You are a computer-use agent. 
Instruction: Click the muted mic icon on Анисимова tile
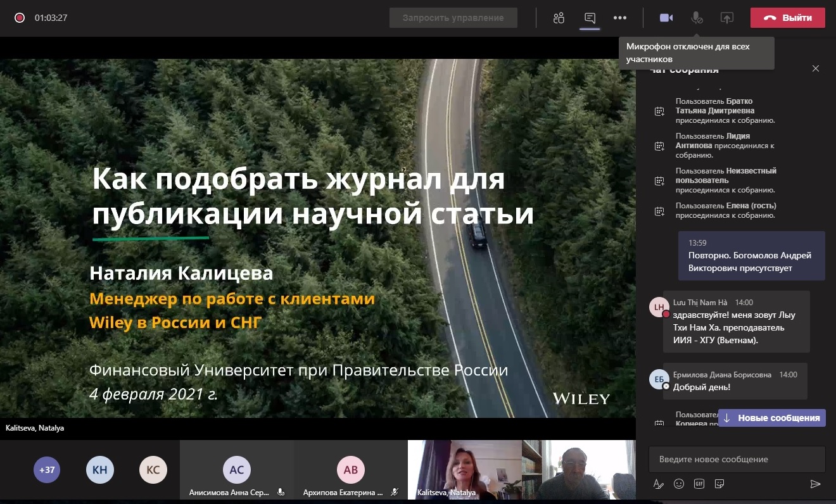pyautogui.click(x=281, y=492)
